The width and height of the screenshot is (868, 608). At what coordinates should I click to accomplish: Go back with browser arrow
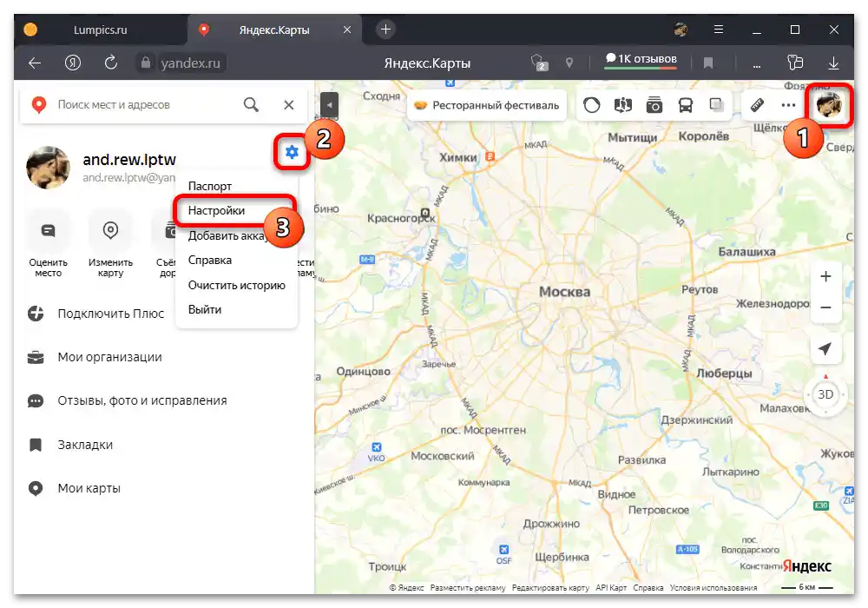[x=35, y=63]
